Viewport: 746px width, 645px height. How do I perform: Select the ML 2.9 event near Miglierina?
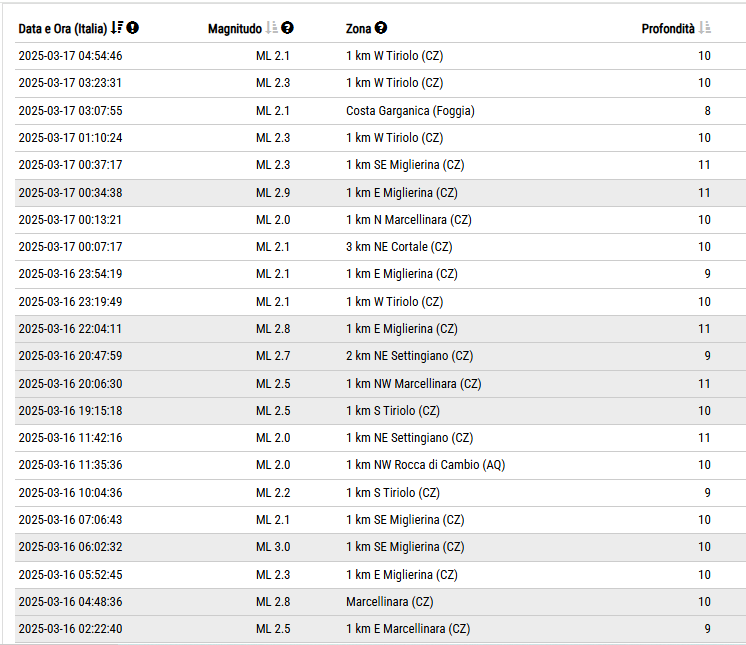tap(380, 193)
